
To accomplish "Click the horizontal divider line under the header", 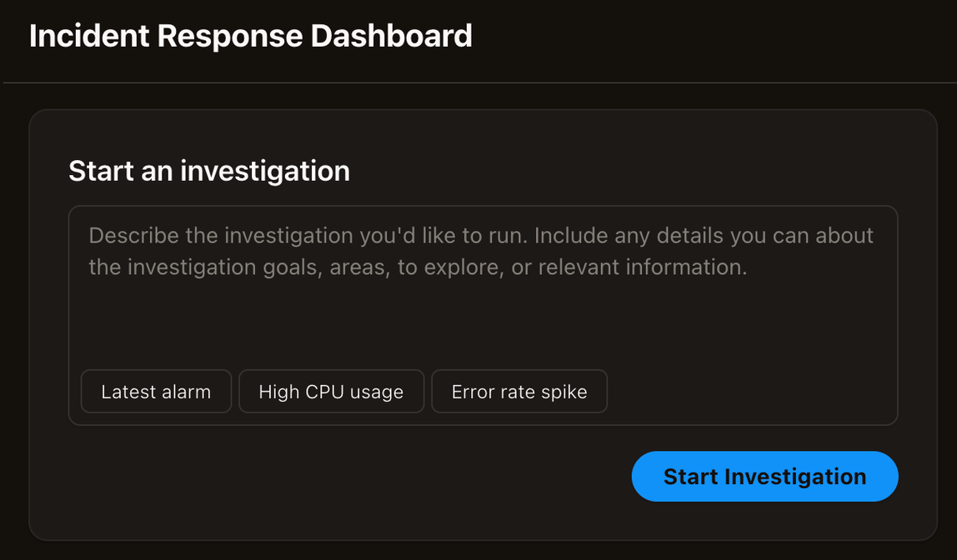I will 478,82.
